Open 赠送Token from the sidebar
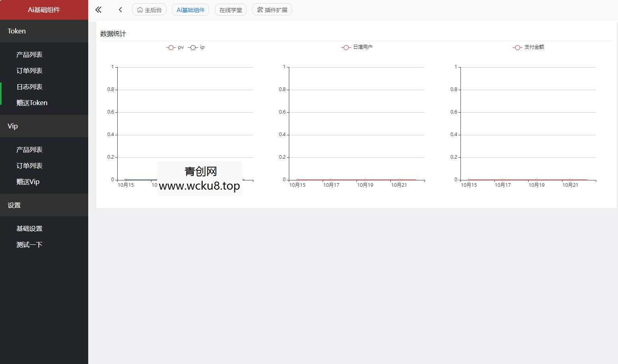Image resolution: width=618 pixels, height=364 pixels. tap(32, 103)
